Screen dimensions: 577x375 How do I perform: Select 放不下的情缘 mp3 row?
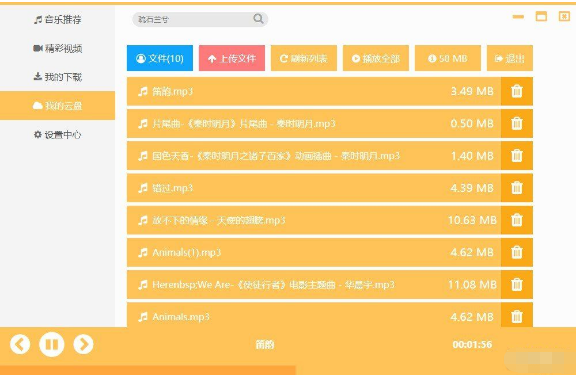tap(314, 220)
